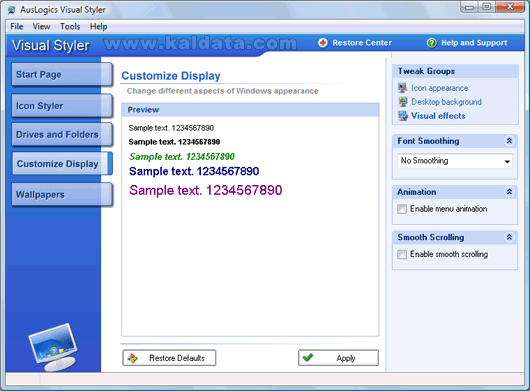The width and height of the screenshot is (530, 391).
Task: Open the No Smoothing dropdown
Action: [x=455, y=161]
